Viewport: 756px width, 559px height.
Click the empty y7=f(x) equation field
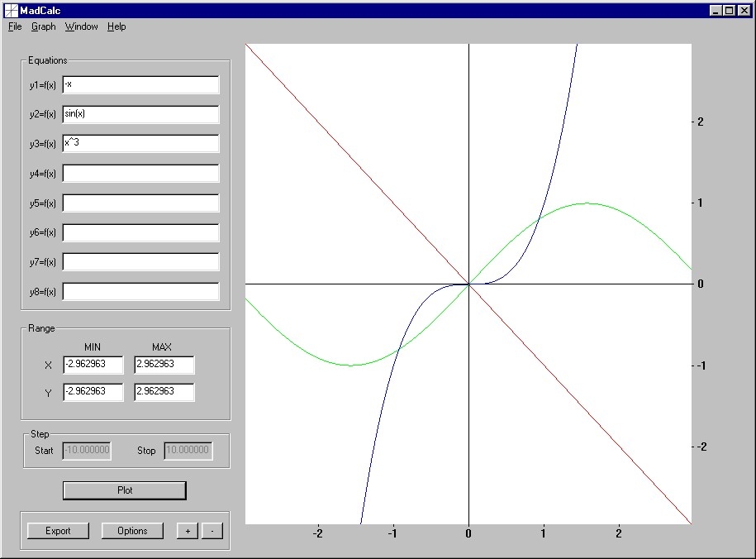[140, 261]
